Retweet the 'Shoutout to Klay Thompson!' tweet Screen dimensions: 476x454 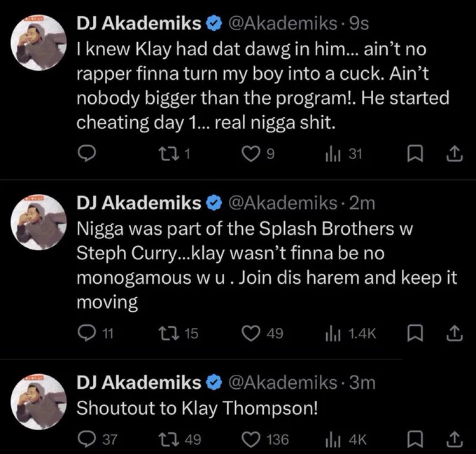pos(181,439)
